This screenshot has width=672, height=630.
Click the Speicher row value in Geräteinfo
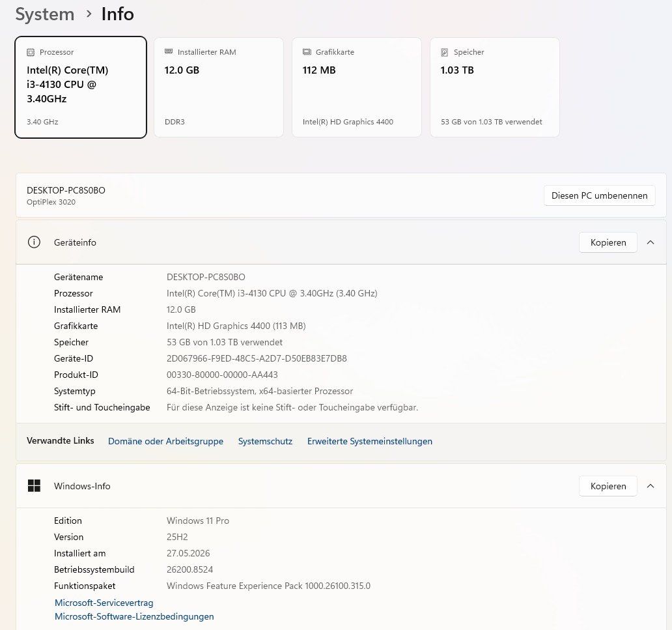[x=225, y=342]
